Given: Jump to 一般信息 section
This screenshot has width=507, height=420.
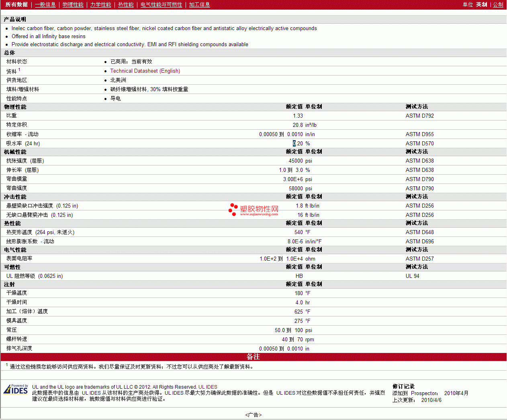Looking at the screenshot, I should (x=45, y=5).
